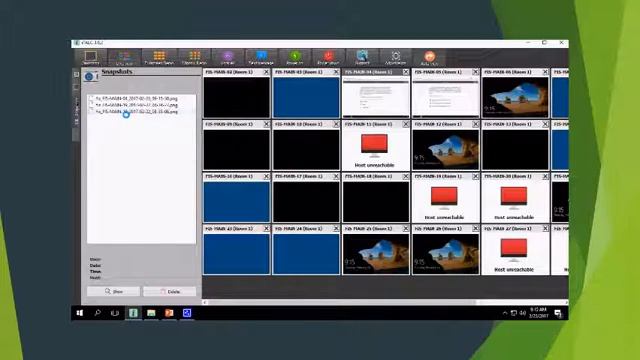Open Task View from the taskbar
This screenshot has height=360, width=640.
pyautogui.click(x=115, y=313)
